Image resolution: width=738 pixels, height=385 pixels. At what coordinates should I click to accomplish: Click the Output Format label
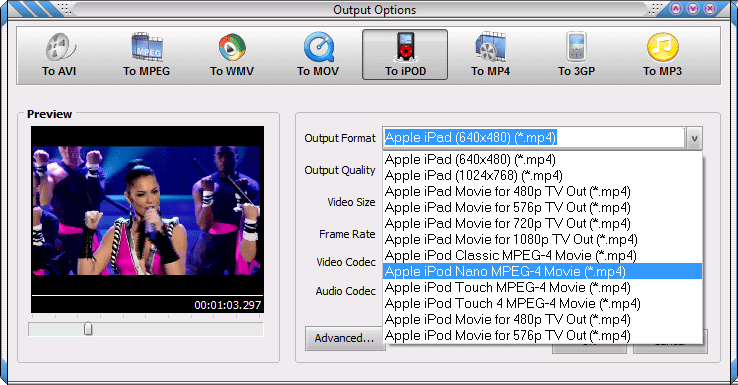[340, 138]
